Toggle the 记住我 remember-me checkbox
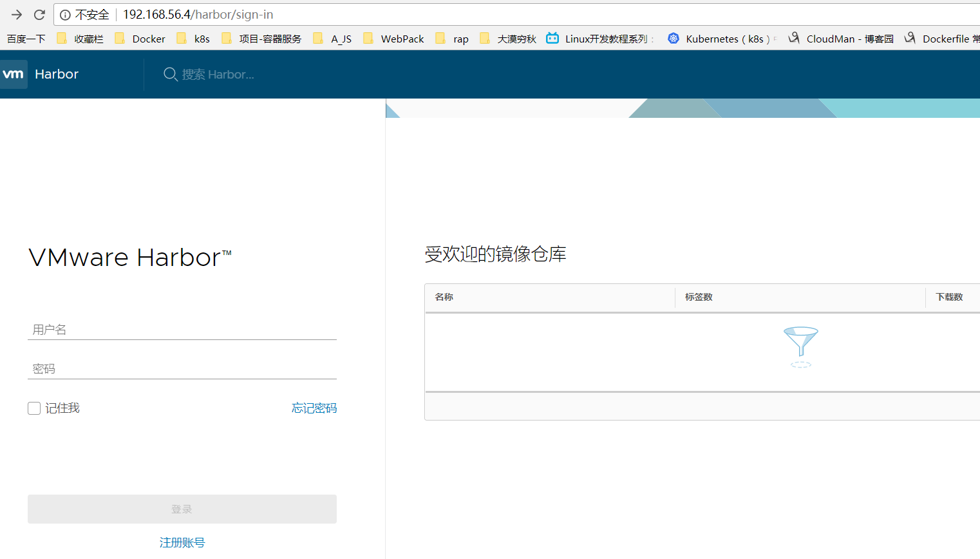The width and height of the screenshot is (980, 559). pyautogui.click(x=34, y=408)
